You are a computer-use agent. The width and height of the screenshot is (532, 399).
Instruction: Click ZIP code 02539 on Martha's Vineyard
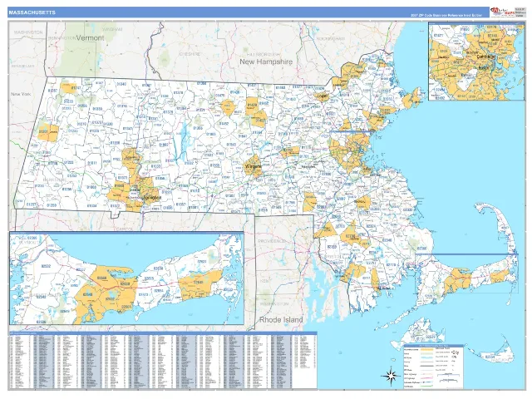431,337
